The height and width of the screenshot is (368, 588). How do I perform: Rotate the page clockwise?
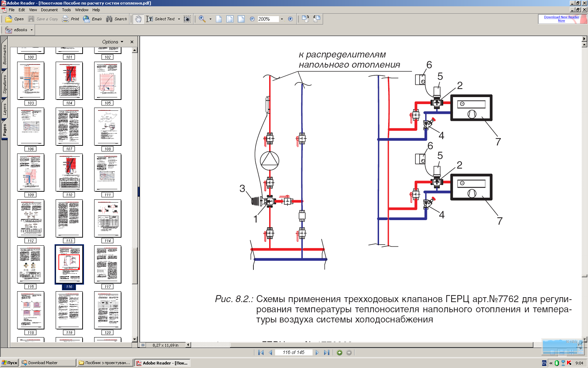tap(306, 19)
